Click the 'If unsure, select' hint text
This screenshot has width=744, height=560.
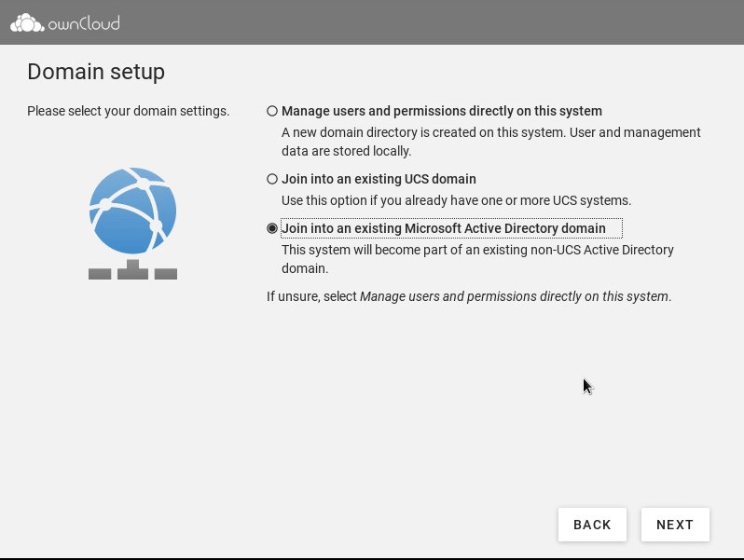point(312,296)
